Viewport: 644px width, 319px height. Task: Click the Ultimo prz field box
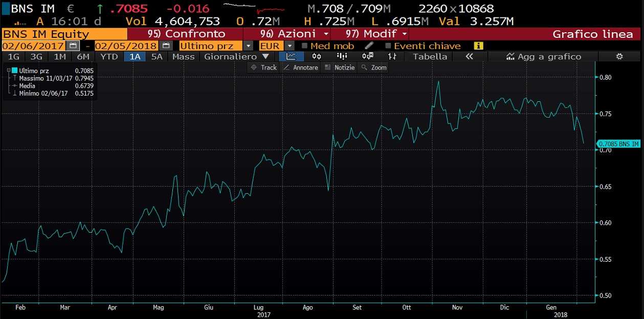coord(211,46)
